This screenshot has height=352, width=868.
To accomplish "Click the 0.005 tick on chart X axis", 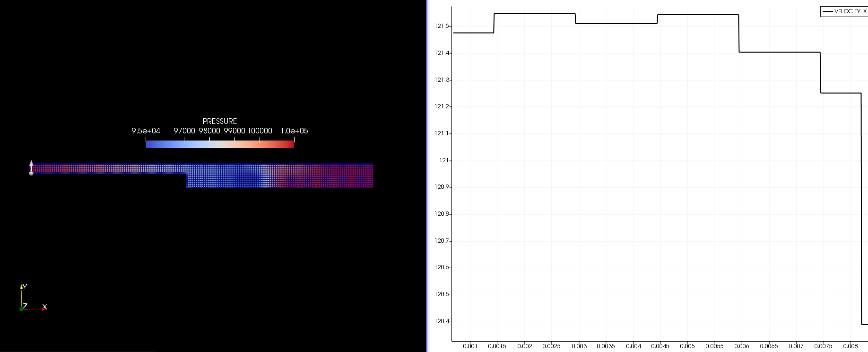I will pyautogui.click(x=687, y=346).
